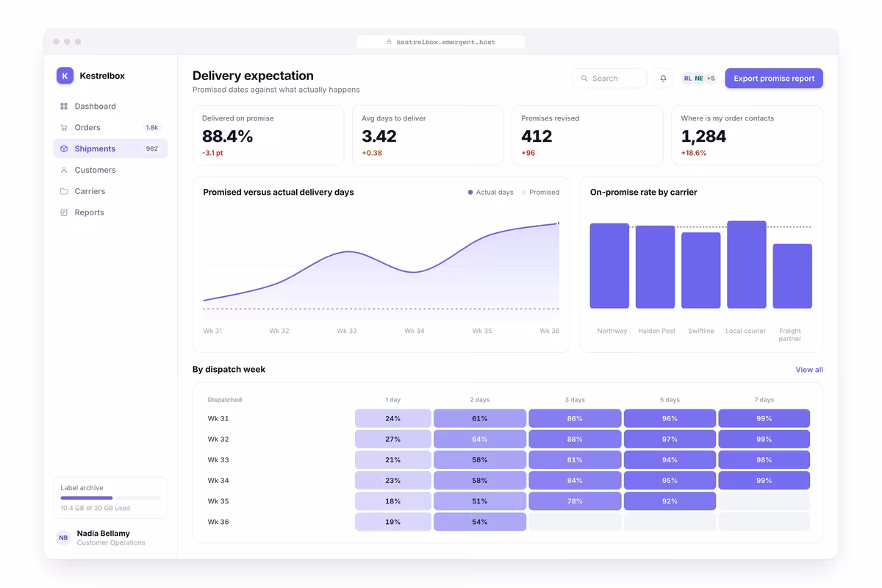This screenshot has height=588, width=882.
Task: Click the line chart end point marker
Action: pos(559,223)
